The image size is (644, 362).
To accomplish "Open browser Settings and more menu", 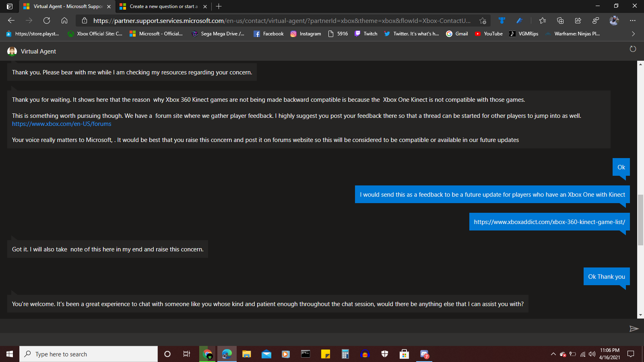I will point(633,21).
